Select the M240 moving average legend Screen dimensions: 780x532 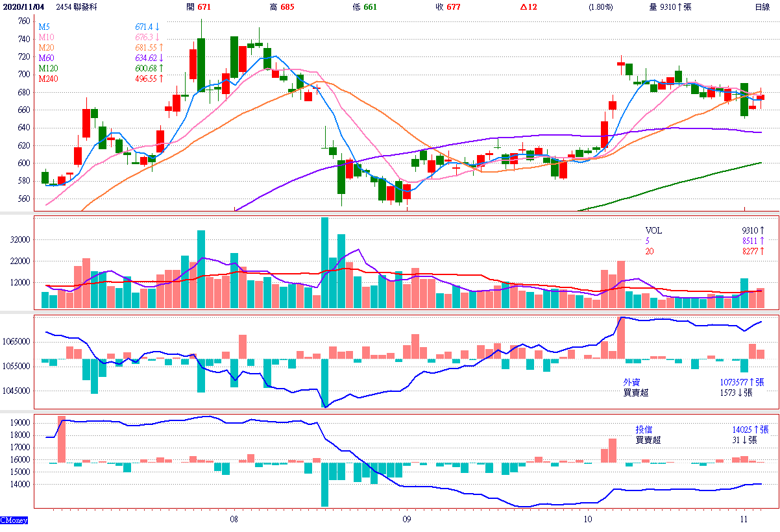[x=47, y=79]
